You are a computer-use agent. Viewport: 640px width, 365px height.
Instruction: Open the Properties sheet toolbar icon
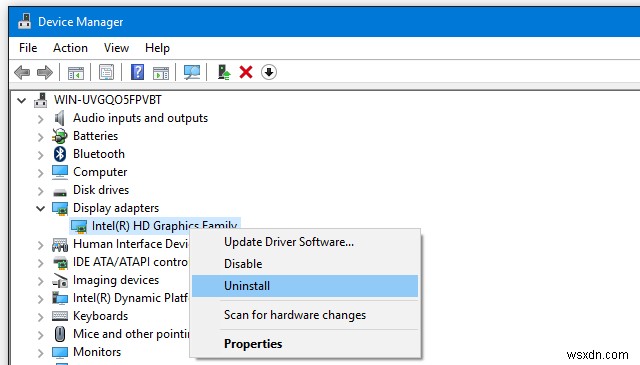(107, 72)
